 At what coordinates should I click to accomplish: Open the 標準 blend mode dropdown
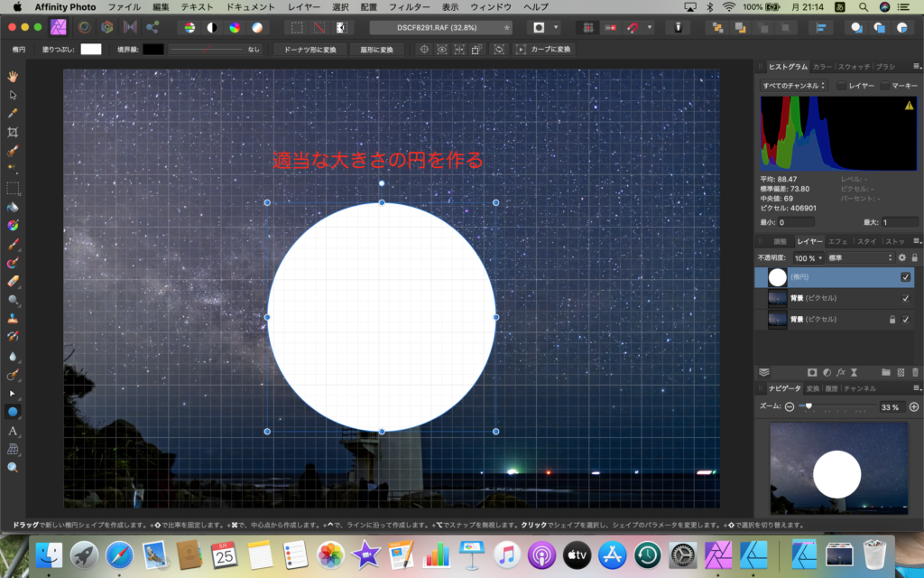coord(860,257)
